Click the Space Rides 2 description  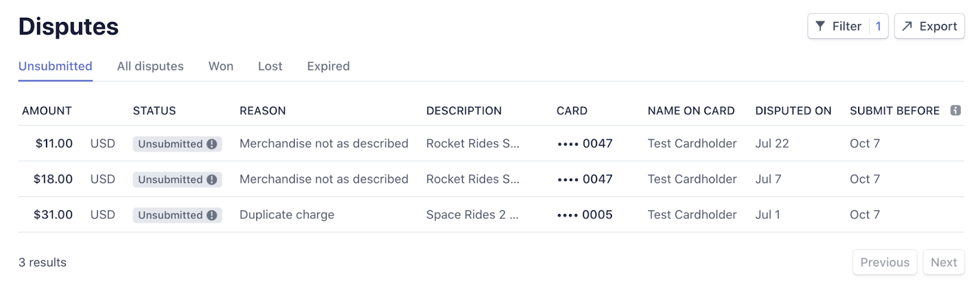[472, 215]
